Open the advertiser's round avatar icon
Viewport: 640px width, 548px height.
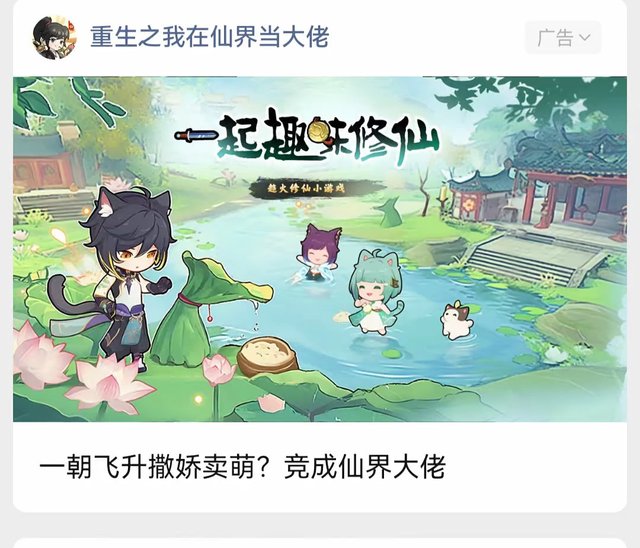[x=55, y=38]
